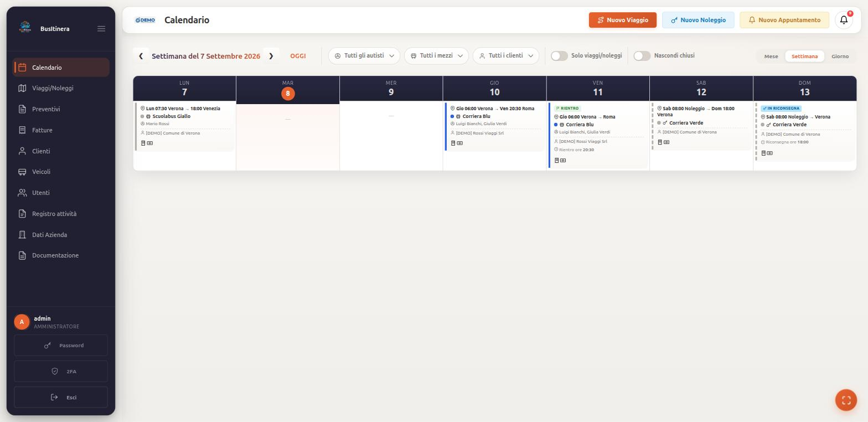Open Fatture in sidebar
This screenshot has height=422, width=868.
click(61, 130)
